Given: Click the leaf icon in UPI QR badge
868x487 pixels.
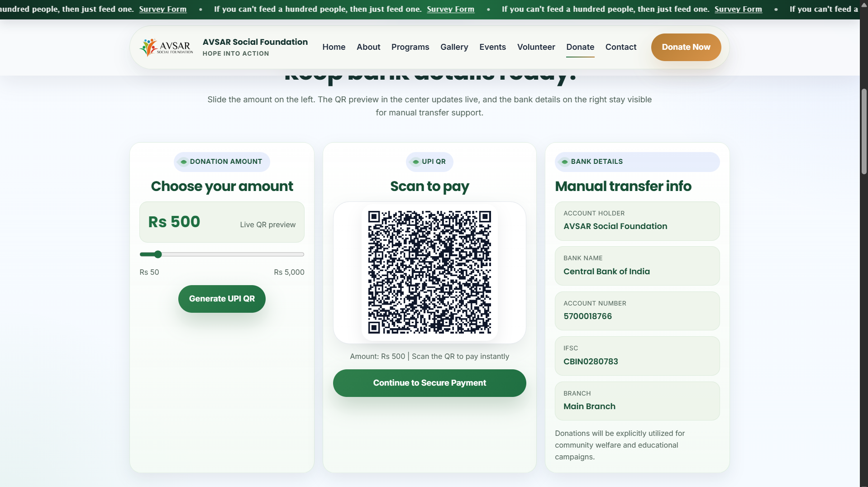Looking at the screenshot, I should (x=415, y=162).
